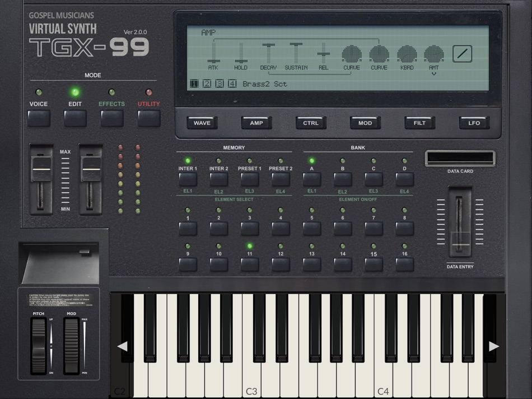This screenshot has width=532, height=399.
Task: Click the second CURVE knob beside KBRD
Action: (x=379, y=54)
